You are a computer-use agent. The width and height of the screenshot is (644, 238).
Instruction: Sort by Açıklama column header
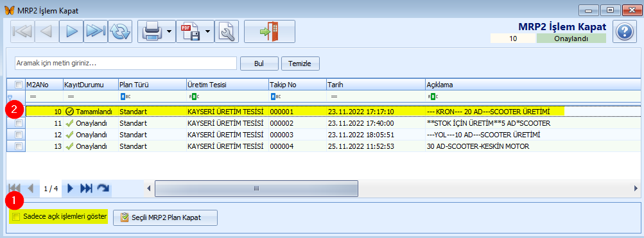pyautogui.click(x=533, y=85)
